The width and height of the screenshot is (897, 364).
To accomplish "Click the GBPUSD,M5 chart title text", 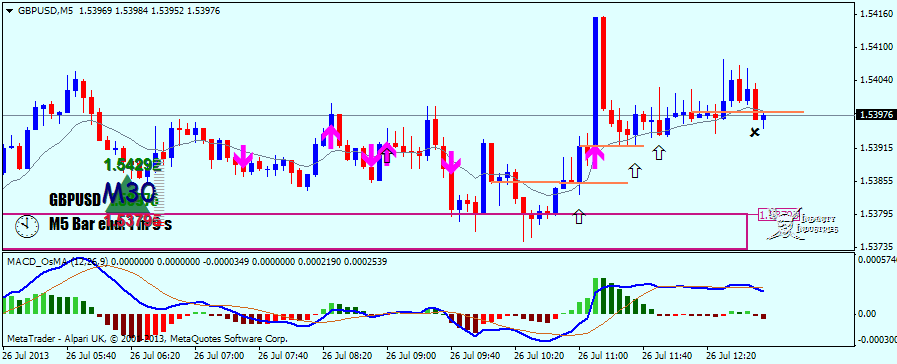I will click(x=45, y=11).
